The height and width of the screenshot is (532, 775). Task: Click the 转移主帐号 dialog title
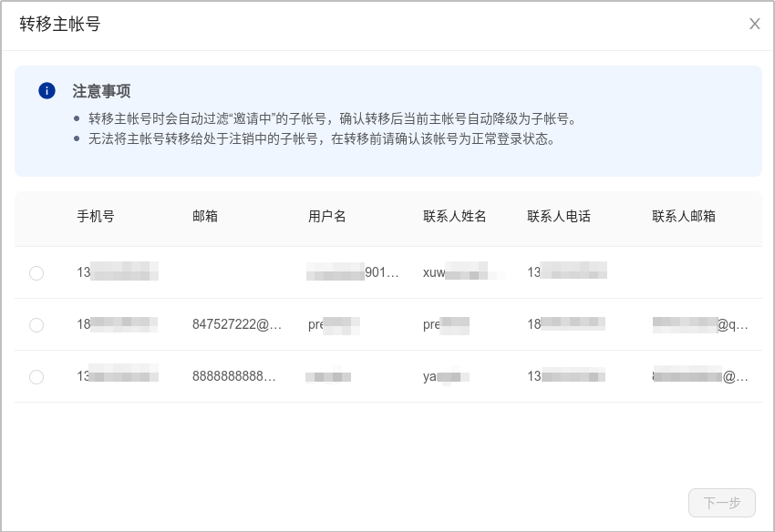pos(60,25)
